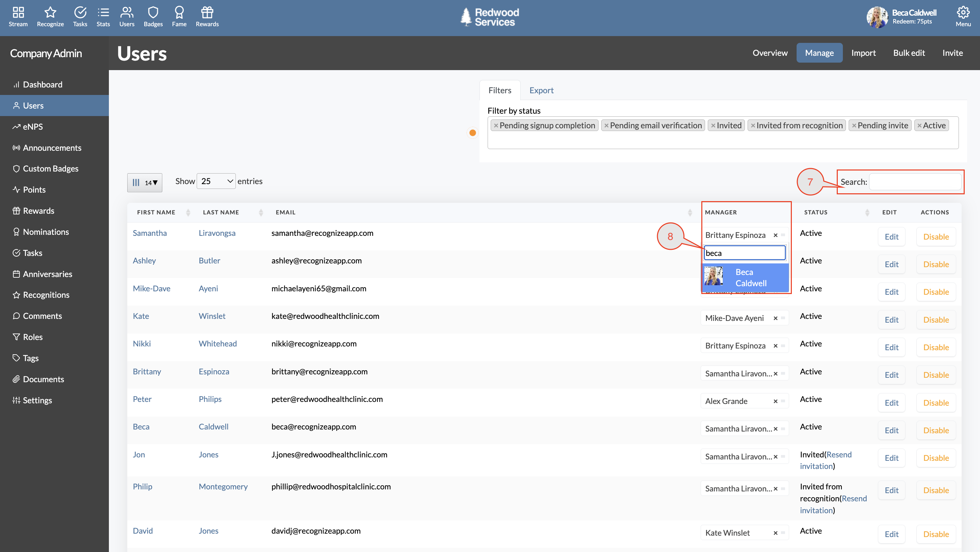Disable user Jon Jones

pos(936,458)
